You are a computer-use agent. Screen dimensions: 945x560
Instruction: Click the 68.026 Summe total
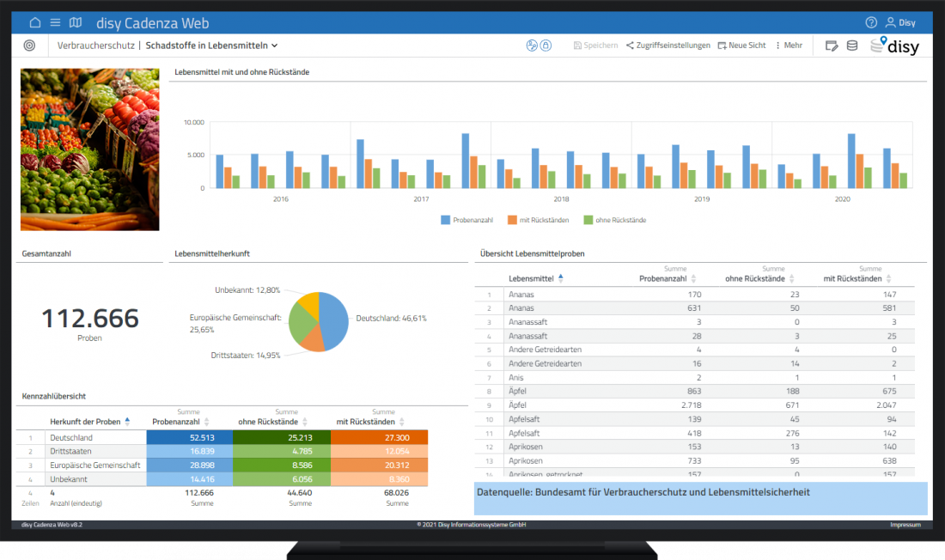(x=396, y=492)
